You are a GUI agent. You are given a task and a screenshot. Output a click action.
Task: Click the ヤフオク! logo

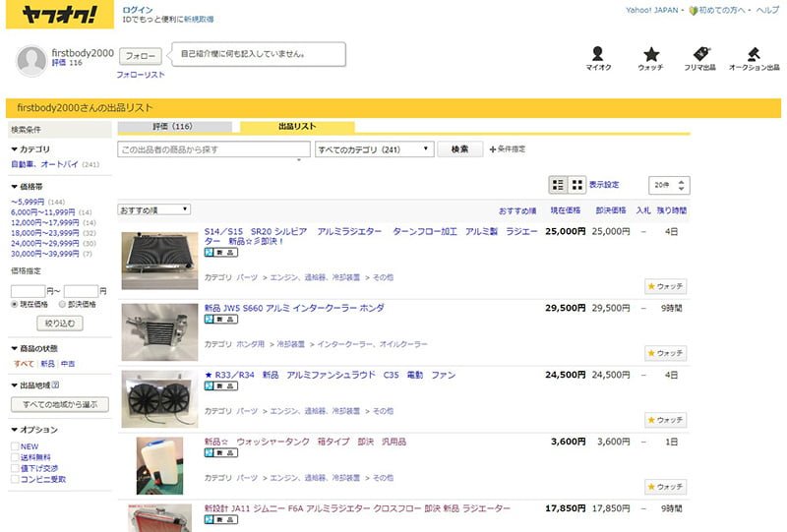tap(60, 15)
